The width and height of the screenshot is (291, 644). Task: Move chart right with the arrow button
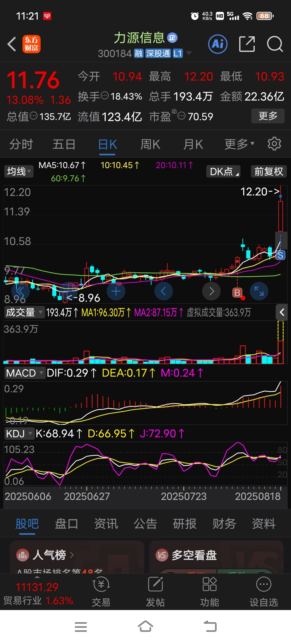point(212,291)
